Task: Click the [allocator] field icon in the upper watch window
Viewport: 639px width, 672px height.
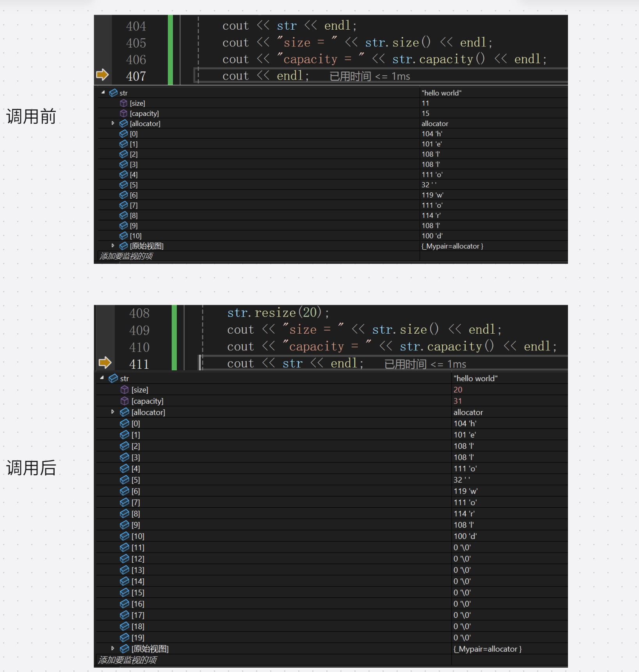Action: coord(124,123)
